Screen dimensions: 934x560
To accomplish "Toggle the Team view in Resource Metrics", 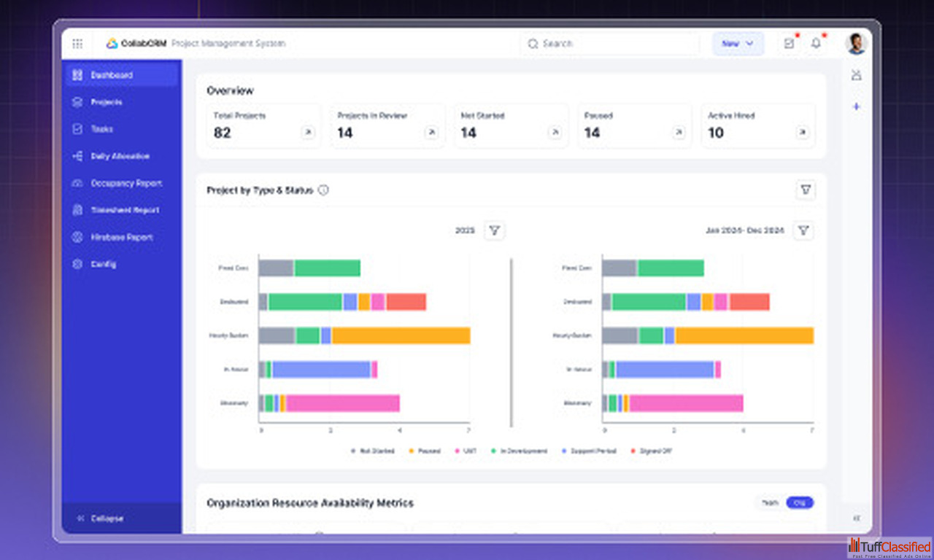I will (x=771, y=502).
